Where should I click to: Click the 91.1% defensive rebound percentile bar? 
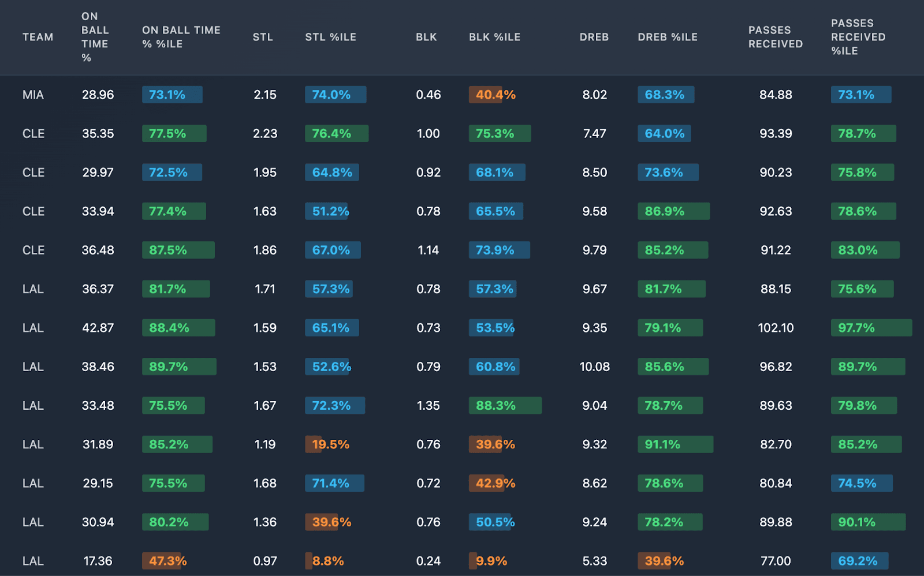pos(675,444)
